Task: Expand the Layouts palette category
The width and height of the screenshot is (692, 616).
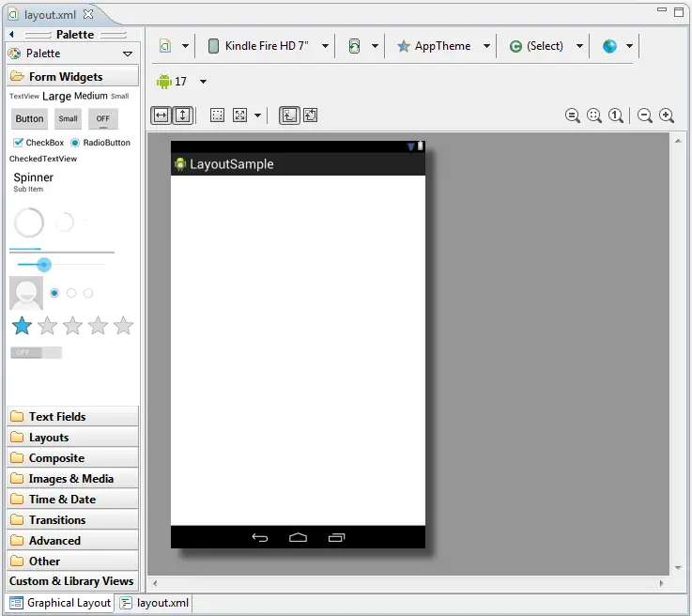Action: pos(49,438)
